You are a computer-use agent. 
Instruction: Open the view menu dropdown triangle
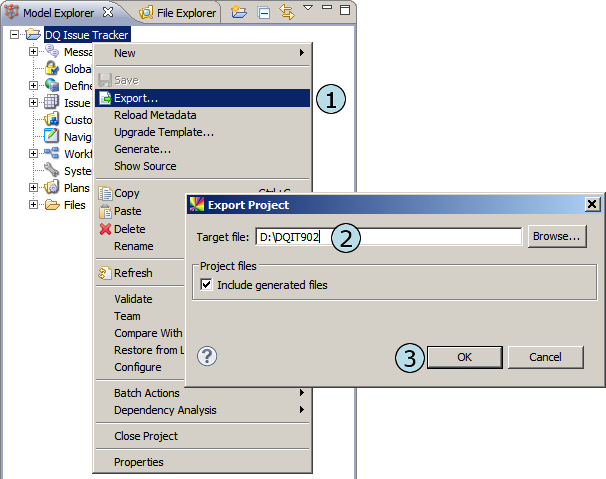[308, 9]
